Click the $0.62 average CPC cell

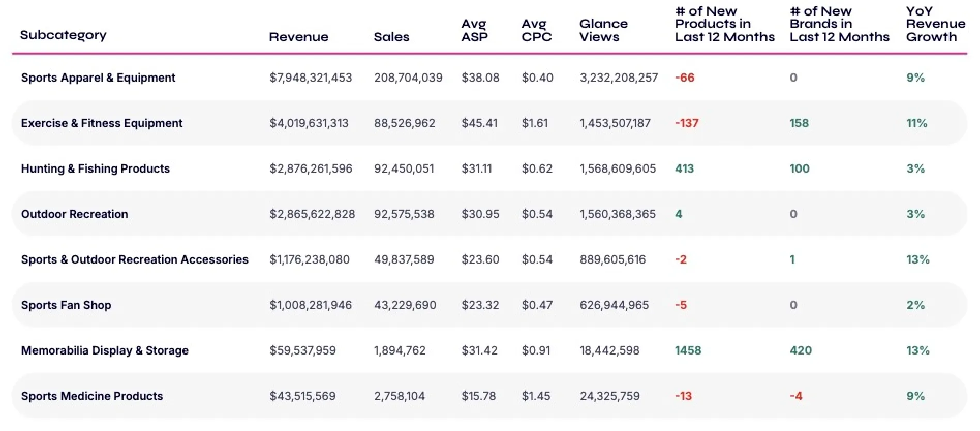[537, 168]
